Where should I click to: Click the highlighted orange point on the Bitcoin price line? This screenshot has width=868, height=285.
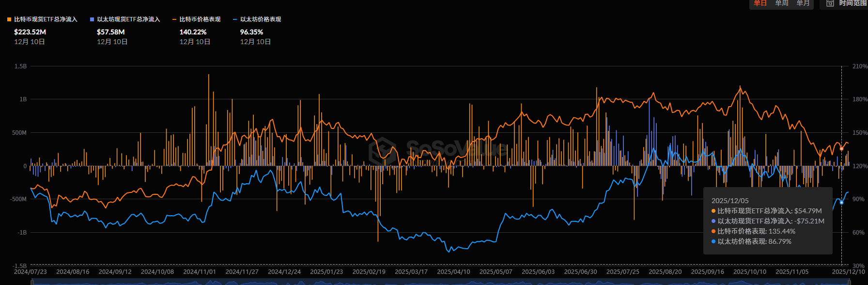pos(841,149)
